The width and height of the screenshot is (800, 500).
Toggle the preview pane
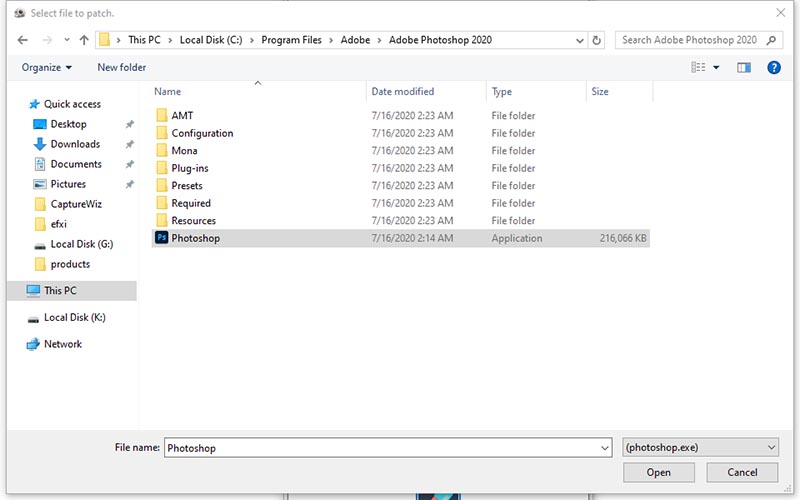click(x=744, y=67)
